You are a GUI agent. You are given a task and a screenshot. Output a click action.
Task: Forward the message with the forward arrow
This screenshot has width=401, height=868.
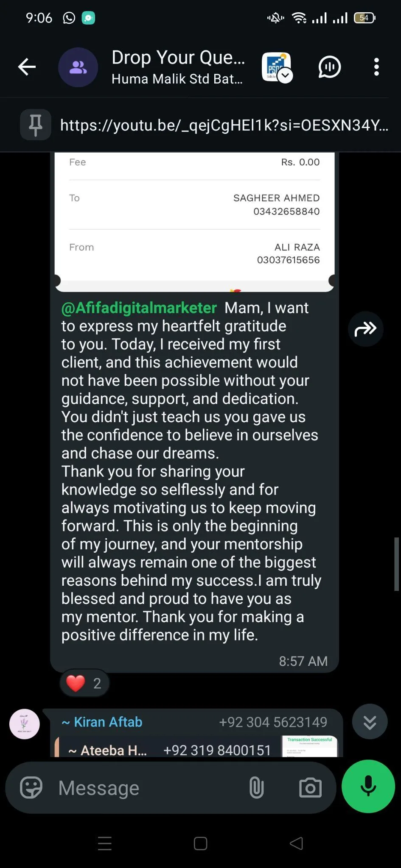pos(365,329)
